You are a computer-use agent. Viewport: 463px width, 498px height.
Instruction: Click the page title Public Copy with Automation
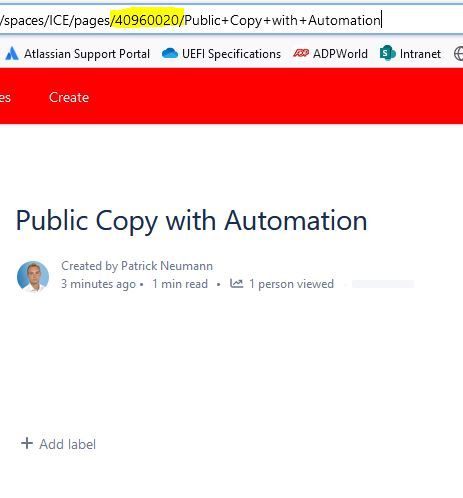(x=191, y=221)
